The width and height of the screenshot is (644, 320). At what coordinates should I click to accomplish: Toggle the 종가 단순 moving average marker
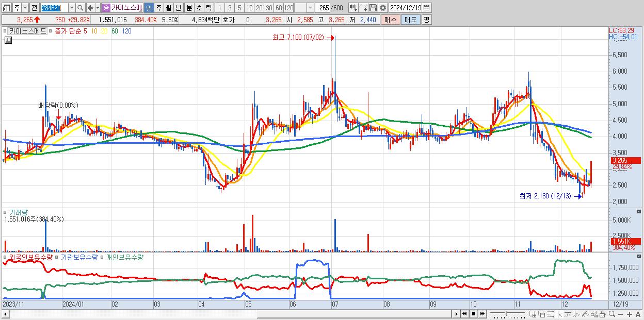click(x=51, y=31)
